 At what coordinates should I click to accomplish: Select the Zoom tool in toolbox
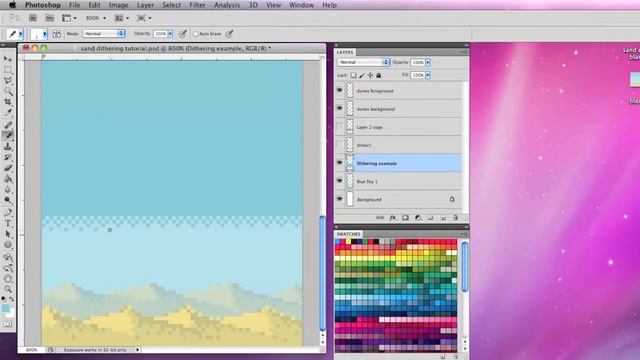[x=8, y=289]
